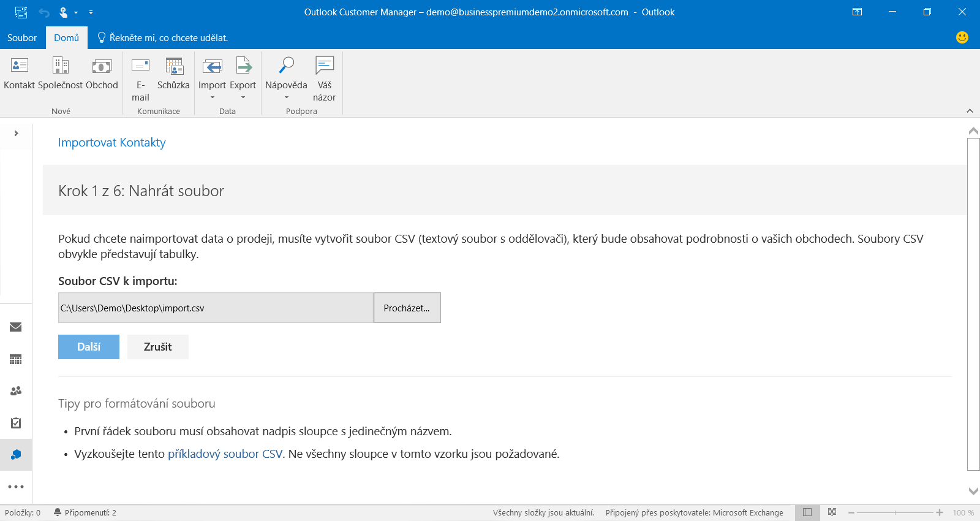Click the Undo arrow in quick access toolbar
Image resolution: width=980 pixels, height=521 pixels.
click(x=44, y=12)
